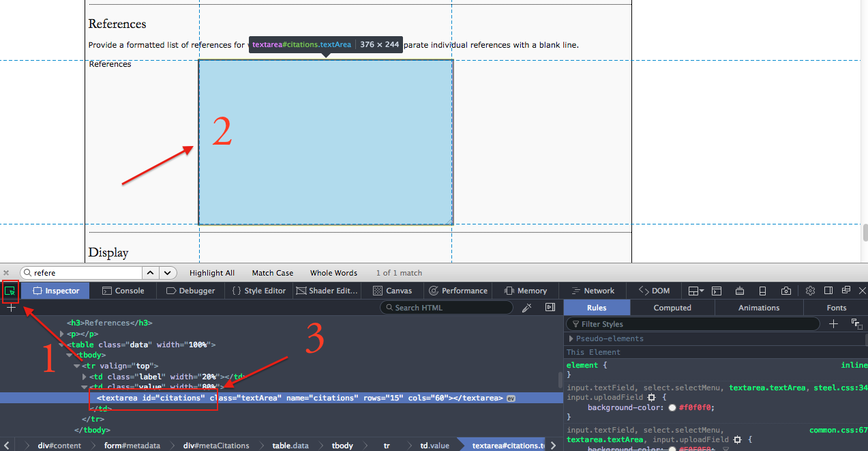Close the find bar with X
868x451 pixels.
pyautogui.click(x=7, y=273)
